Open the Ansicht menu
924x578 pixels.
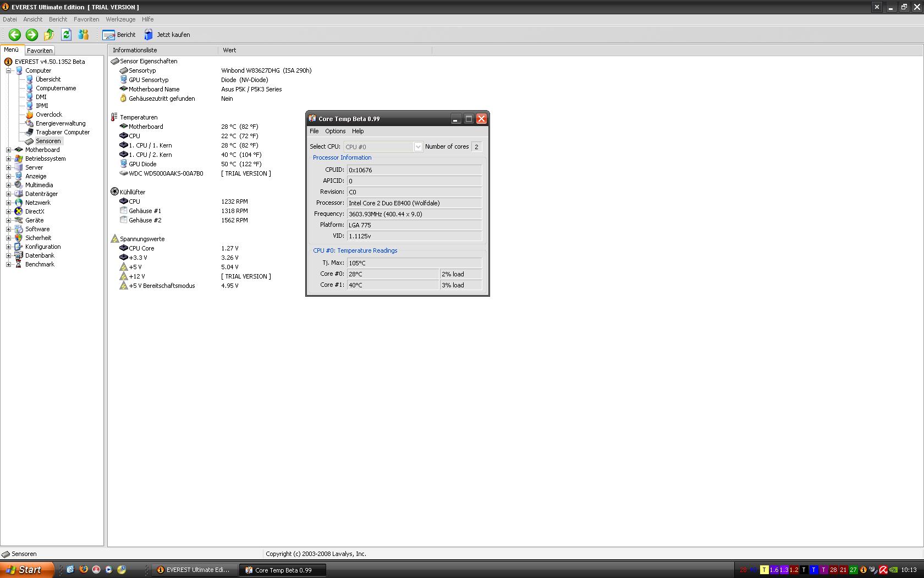pos(33,19)
